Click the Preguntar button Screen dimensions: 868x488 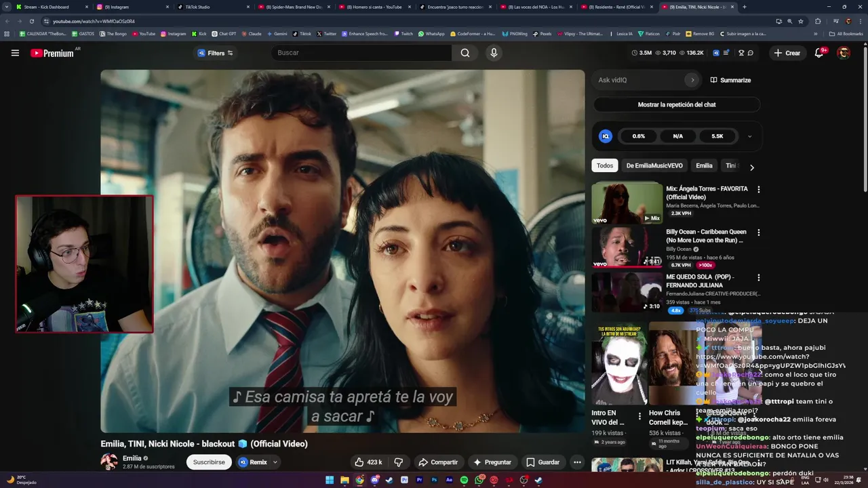(492, 462)
